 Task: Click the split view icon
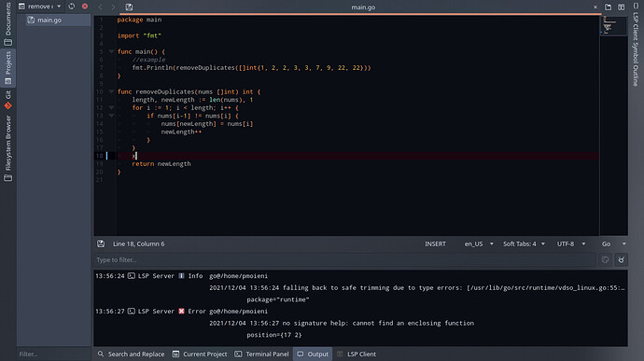pos(622,7)
